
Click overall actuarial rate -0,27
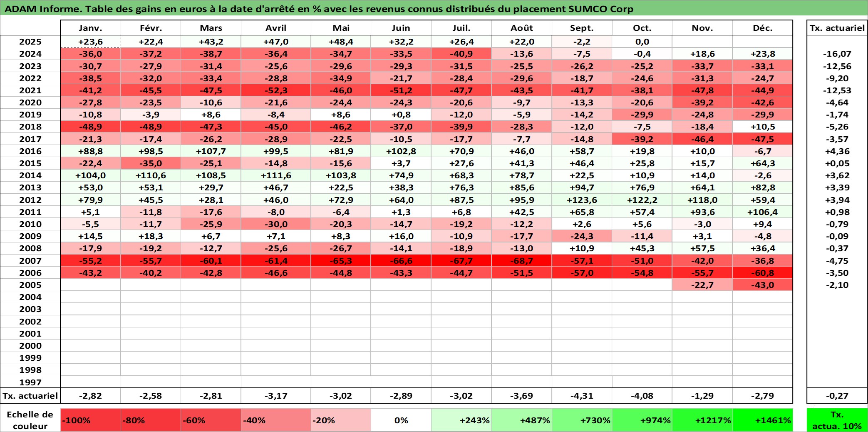tap(837, 396)
